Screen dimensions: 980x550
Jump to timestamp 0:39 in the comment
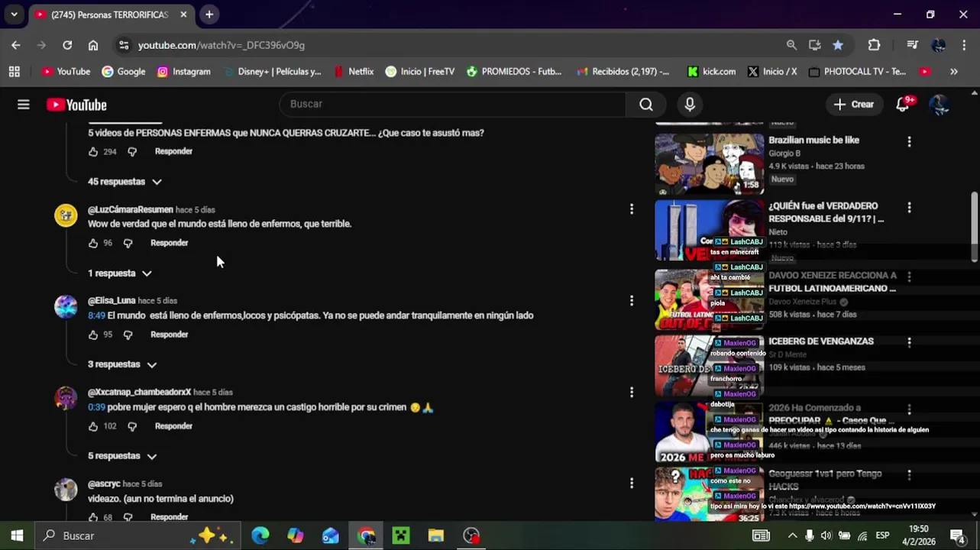pos(96,407)
